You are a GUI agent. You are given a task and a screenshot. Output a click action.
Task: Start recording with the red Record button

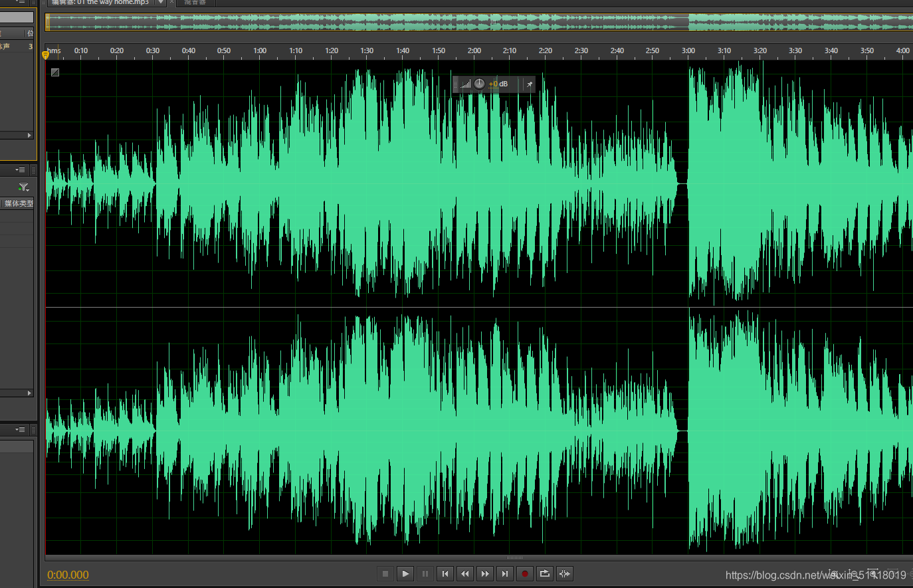(525, 573)
